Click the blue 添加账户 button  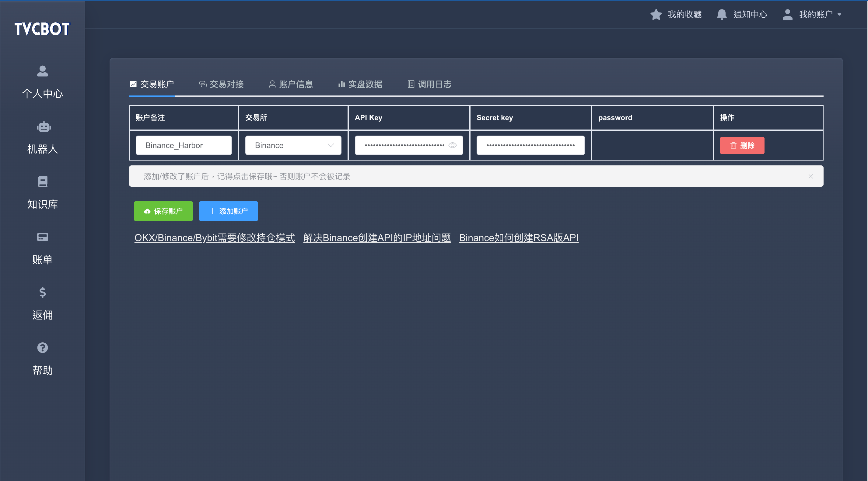(229, 211)
